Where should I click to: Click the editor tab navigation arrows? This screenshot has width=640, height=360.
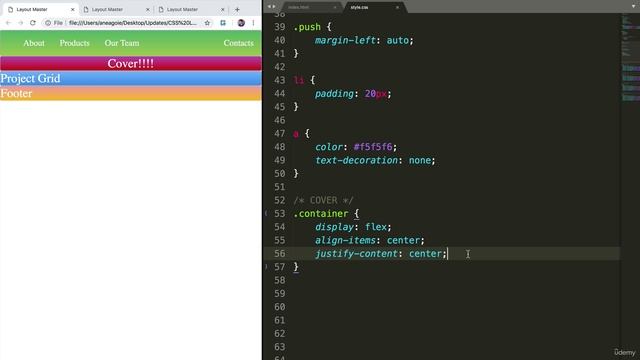coord(271,7)
